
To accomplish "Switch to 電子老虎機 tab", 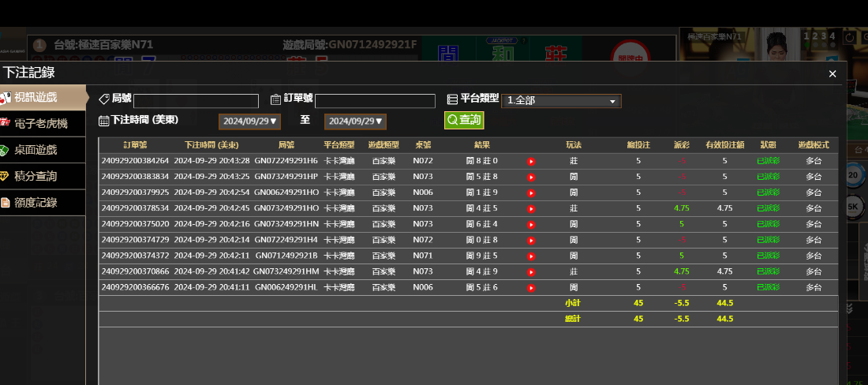I will pyautogui.click(x=41, y=124).
